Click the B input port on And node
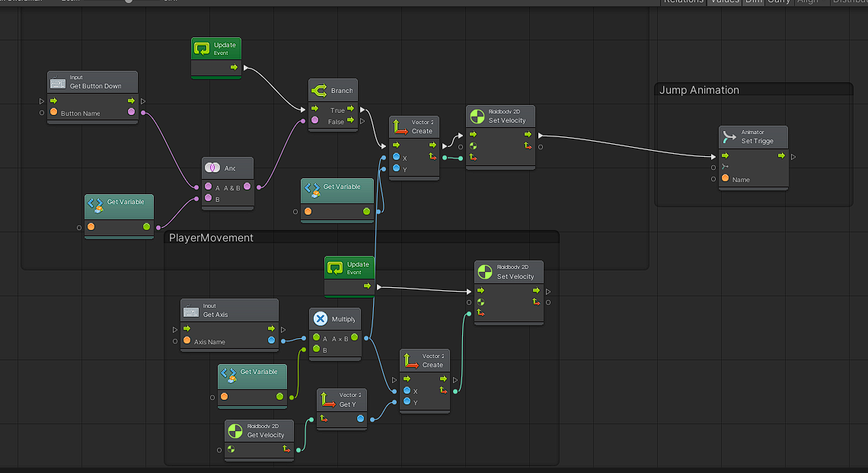Screen dimensions: 868x473 point(208,198)
